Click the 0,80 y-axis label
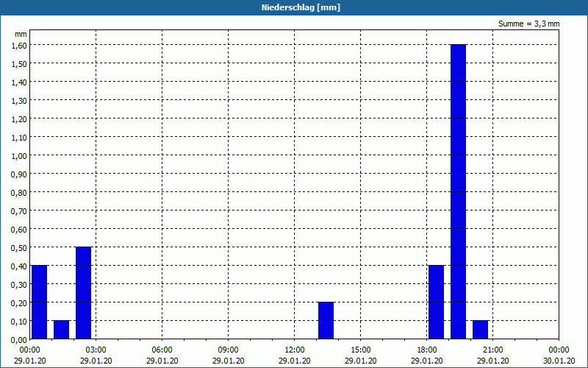 (19, 192)
